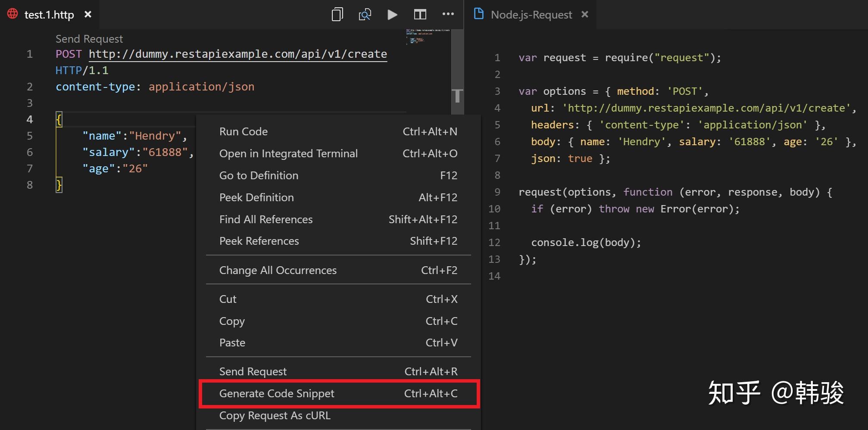Choose Peek Definition from the menu

pyautogui.click(x=256, y=197)
